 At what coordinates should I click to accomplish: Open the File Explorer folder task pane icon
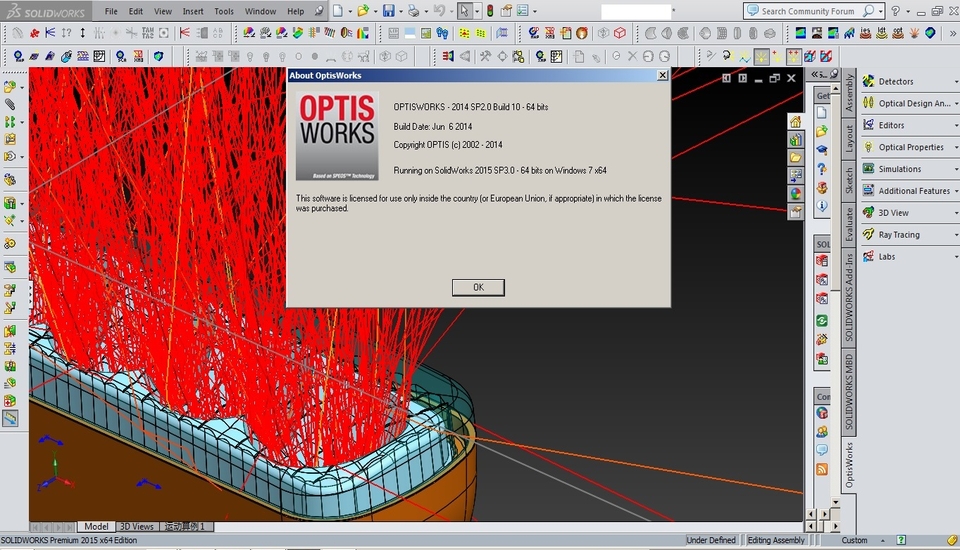coord(795,157)
